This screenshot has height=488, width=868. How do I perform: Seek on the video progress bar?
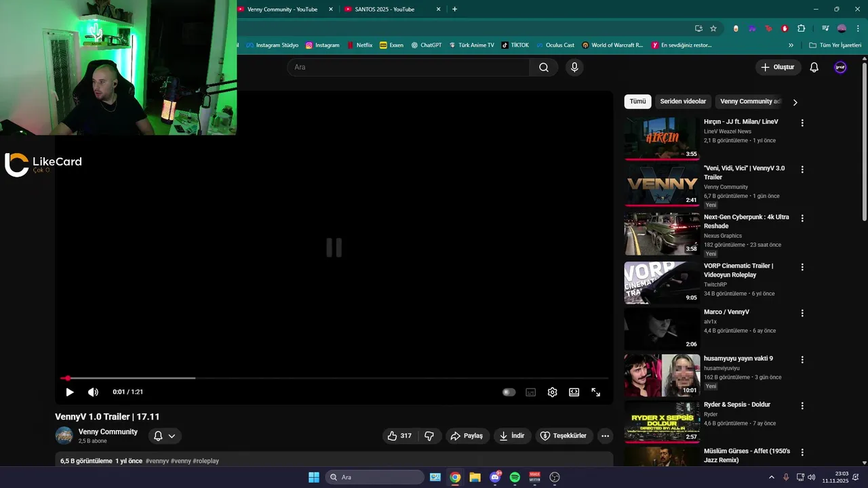coord(334,378)
